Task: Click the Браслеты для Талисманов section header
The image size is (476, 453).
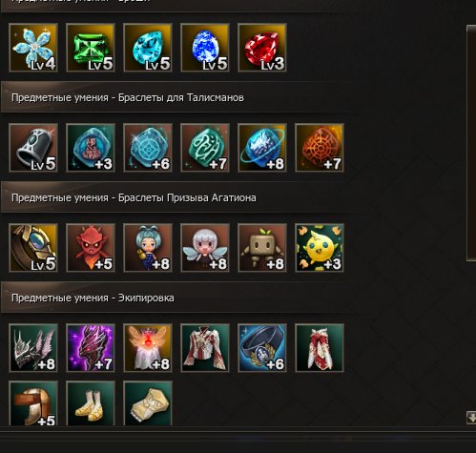Action: (x=181, y=97)
